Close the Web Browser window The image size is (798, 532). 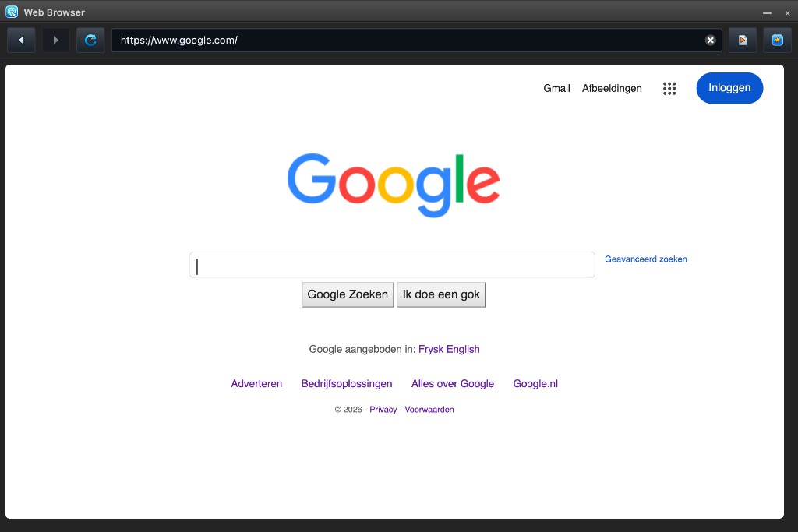click(787, 13)
